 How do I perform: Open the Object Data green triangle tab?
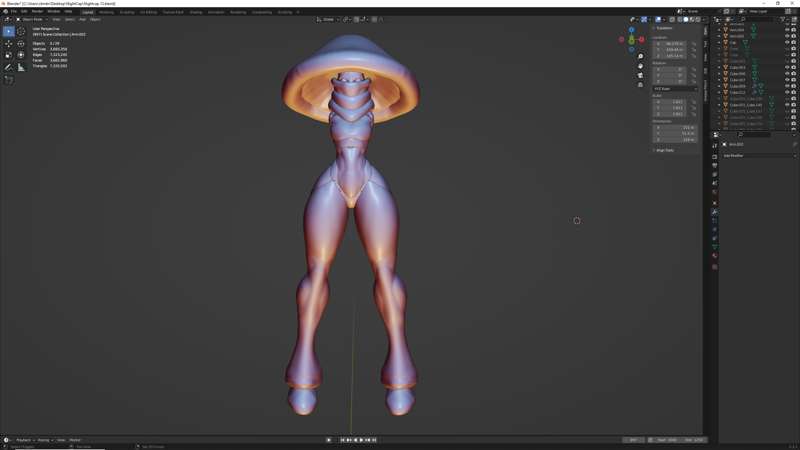pos(715,247)
